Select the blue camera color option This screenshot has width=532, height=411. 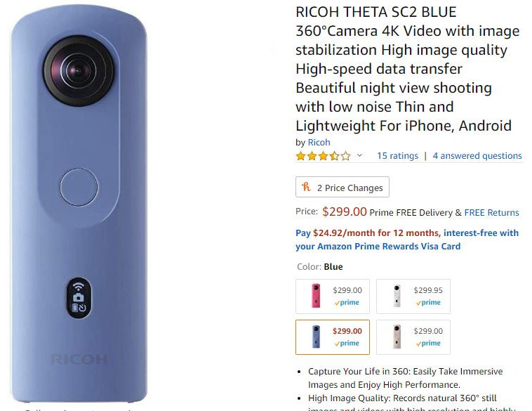(333, 337)
